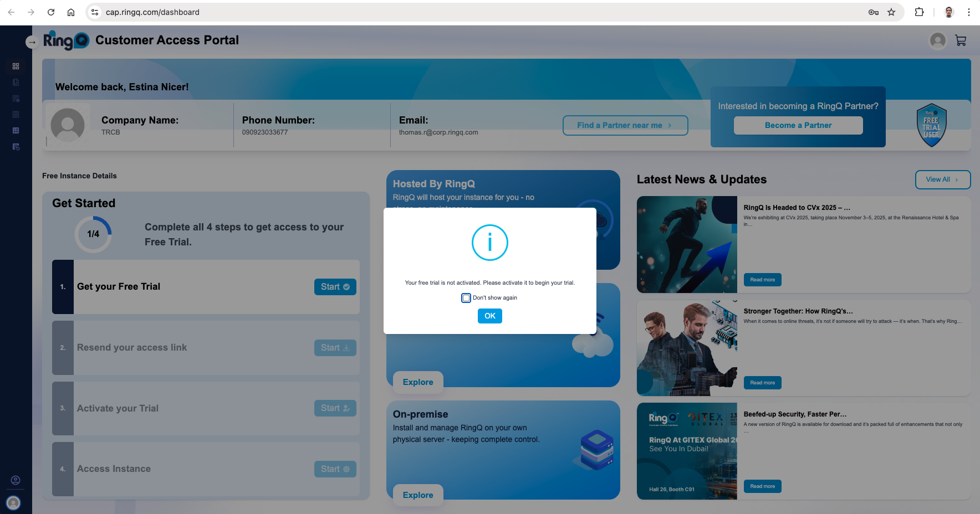Click the phone number 090923033677
Image resolution: width=980 pixels, height=514 pixels.
(265, 132)
